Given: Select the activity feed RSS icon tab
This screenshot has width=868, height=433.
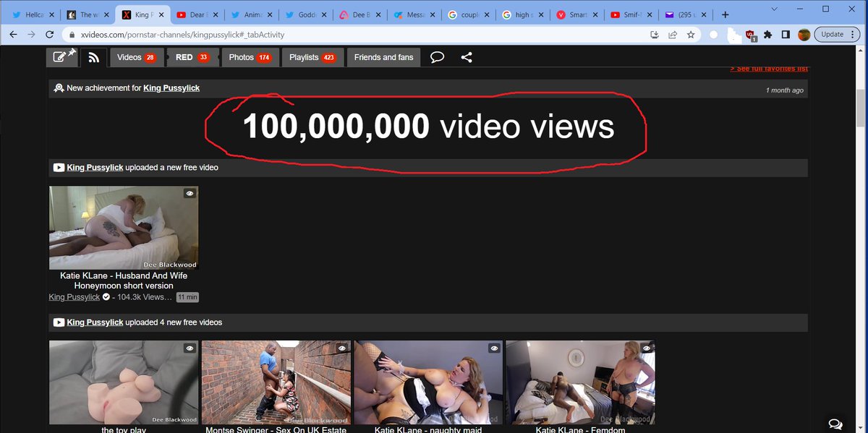Looking at the screenshot, I should (x=94, y=57).
